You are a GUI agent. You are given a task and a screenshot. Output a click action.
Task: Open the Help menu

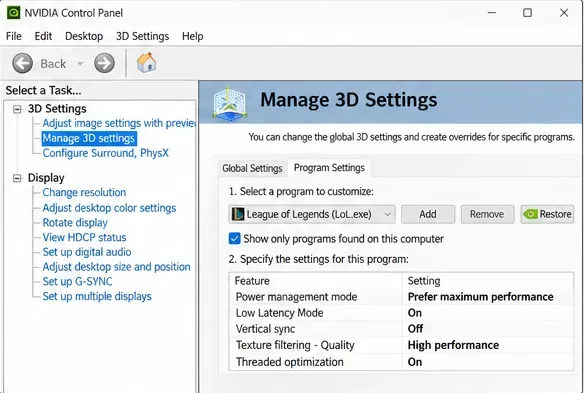[192, 36]
